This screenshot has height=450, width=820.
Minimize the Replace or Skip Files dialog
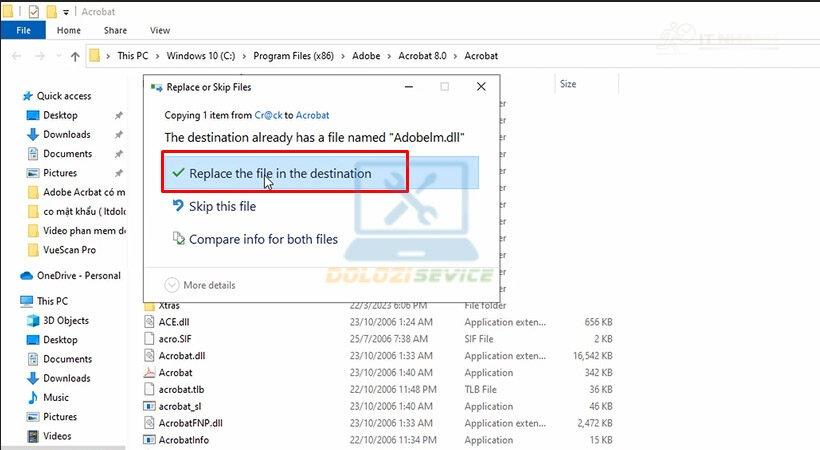[409, 86]
